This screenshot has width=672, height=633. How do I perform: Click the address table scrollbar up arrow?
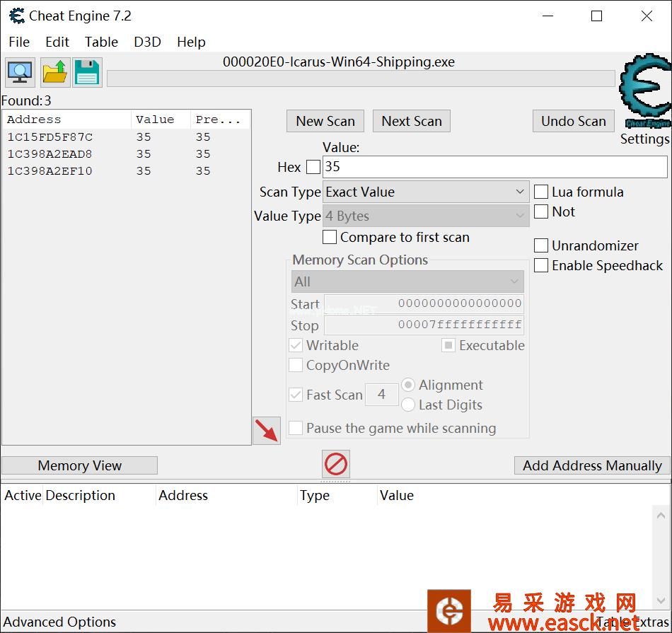pos(661,515)
